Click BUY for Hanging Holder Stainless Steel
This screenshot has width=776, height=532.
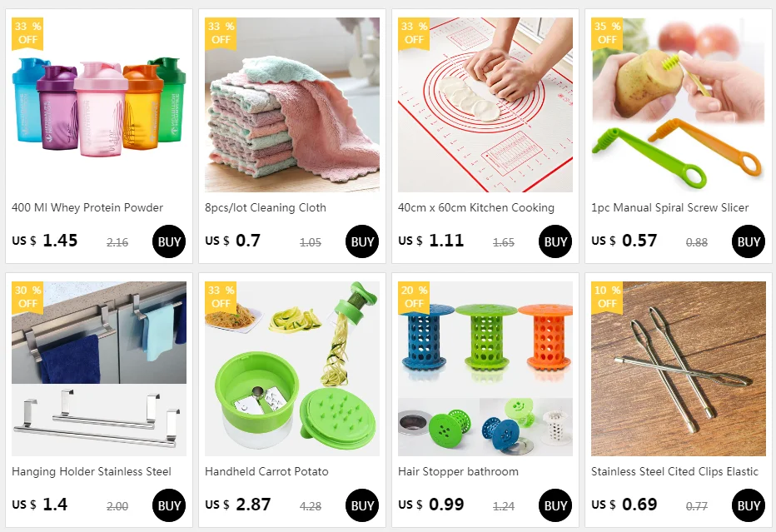click(x=169, y=505)
